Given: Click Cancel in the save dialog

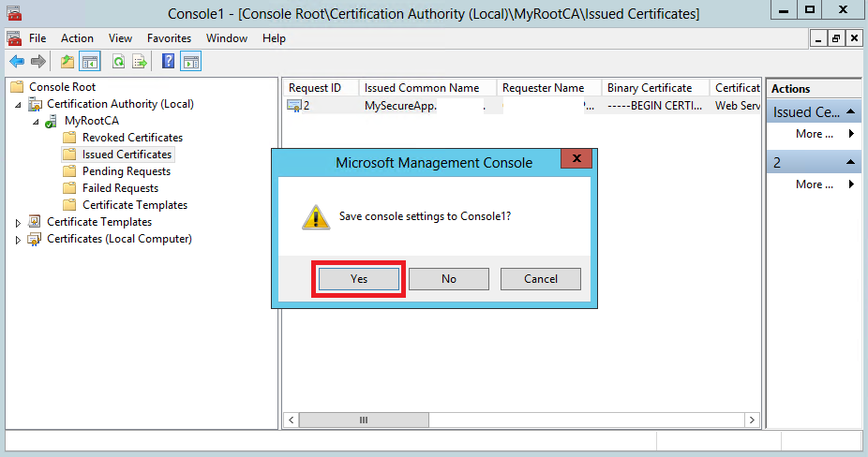Looking at the screenshot, I should (541, 279).
